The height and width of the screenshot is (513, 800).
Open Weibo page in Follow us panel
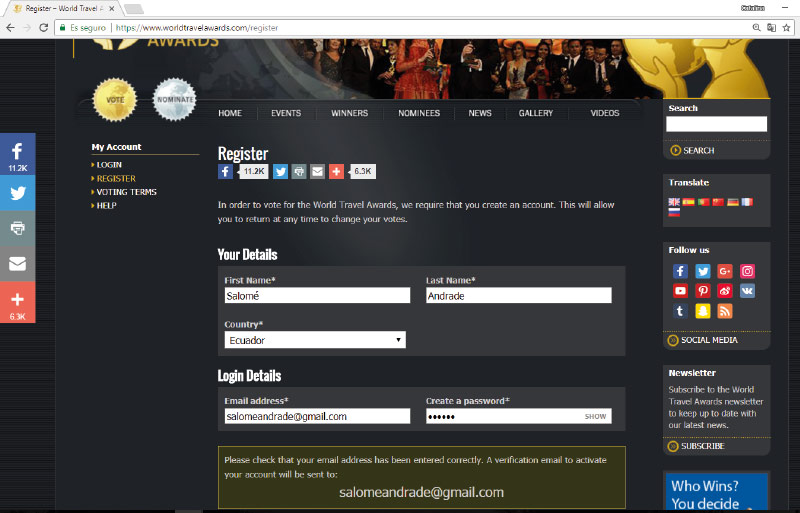725,291
